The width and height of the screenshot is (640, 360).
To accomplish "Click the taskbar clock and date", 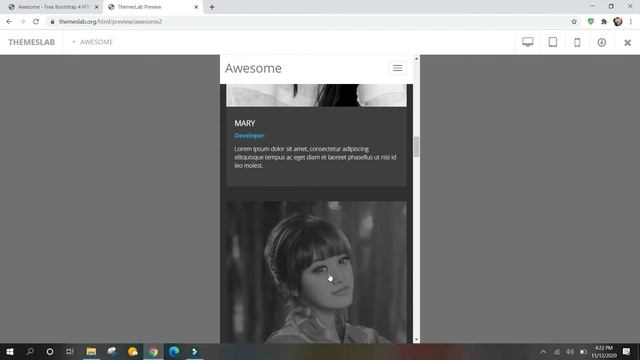I will (x=604, y=351).
